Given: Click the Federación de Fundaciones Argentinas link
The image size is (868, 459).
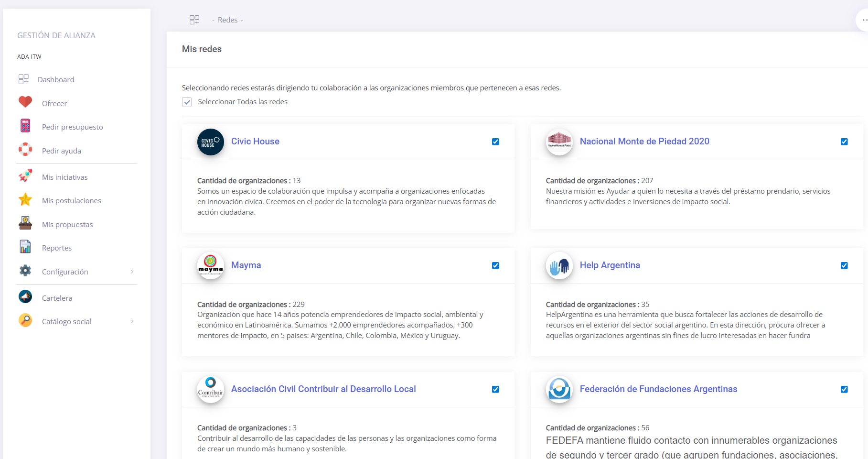Looking at the screenshot, I should click(x=659, y=389).
